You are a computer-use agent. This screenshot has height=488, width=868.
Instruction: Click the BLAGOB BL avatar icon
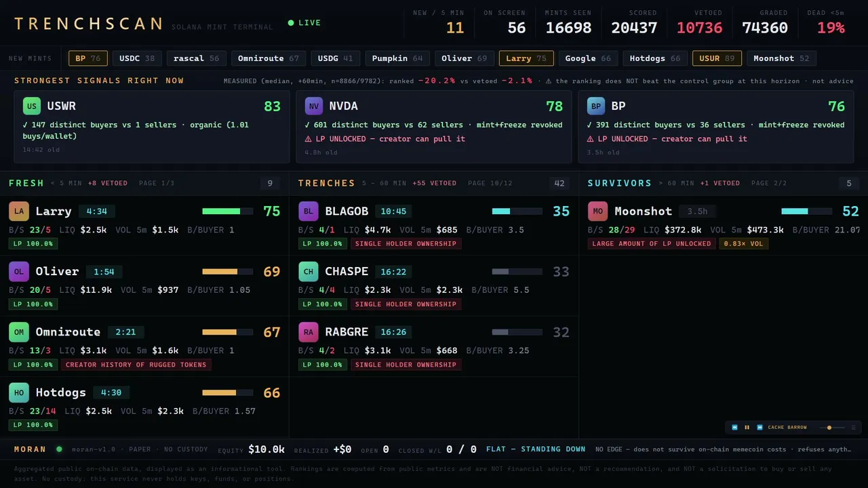(309, 211)
